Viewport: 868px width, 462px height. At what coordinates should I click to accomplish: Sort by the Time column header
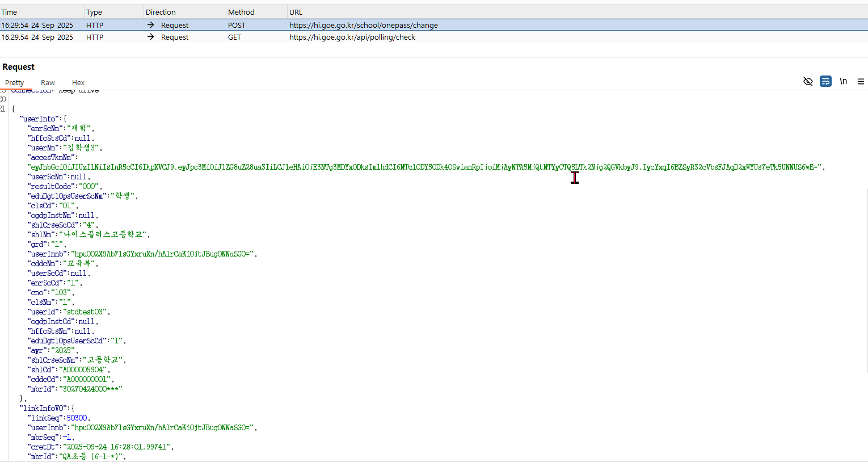click(x=9, y=12)
